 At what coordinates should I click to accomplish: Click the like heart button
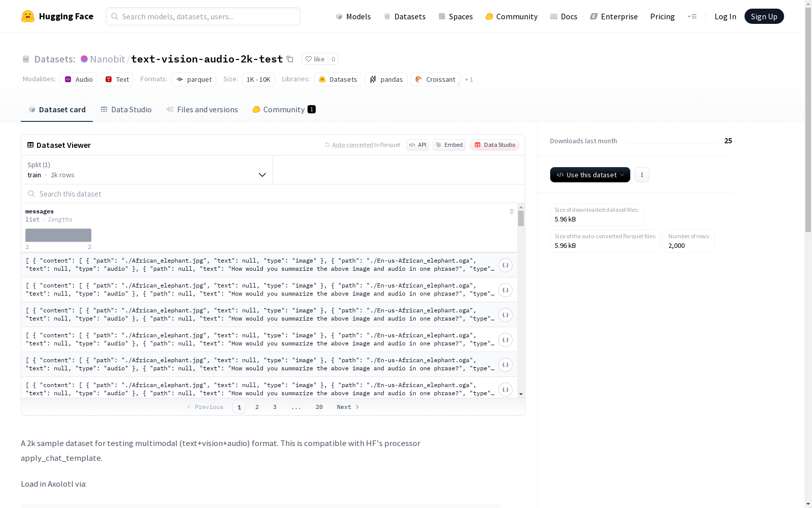coord(315,59)
